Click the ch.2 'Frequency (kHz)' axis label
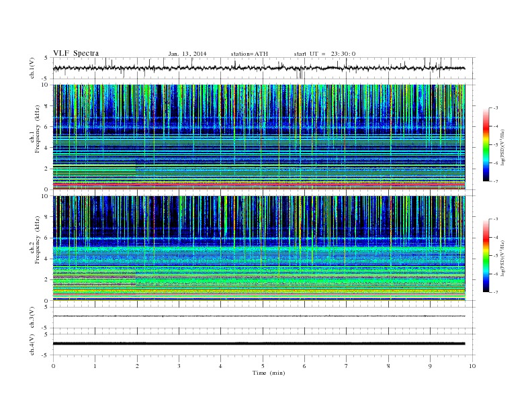Viewport: 532px width, 411px height. (x=38, y=239)
